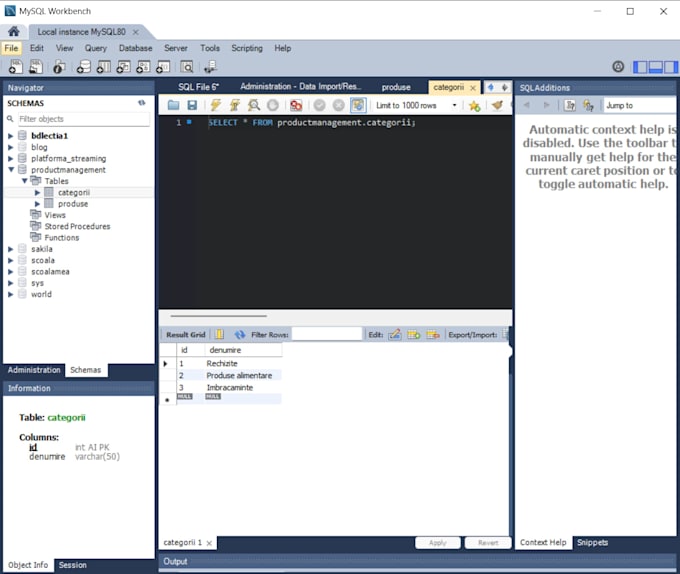Open the Query menu
680x574 pixels.
(95, 48)
